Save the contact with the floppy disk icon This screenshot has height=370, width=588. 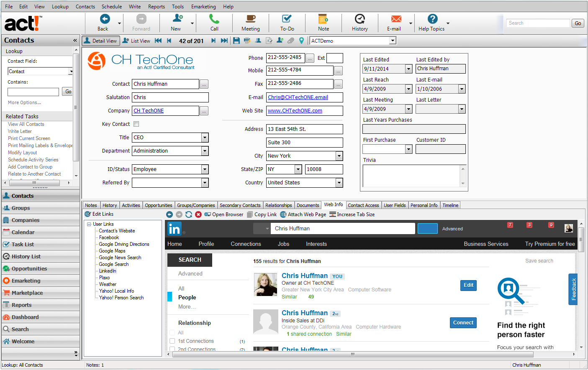point(236,41)
